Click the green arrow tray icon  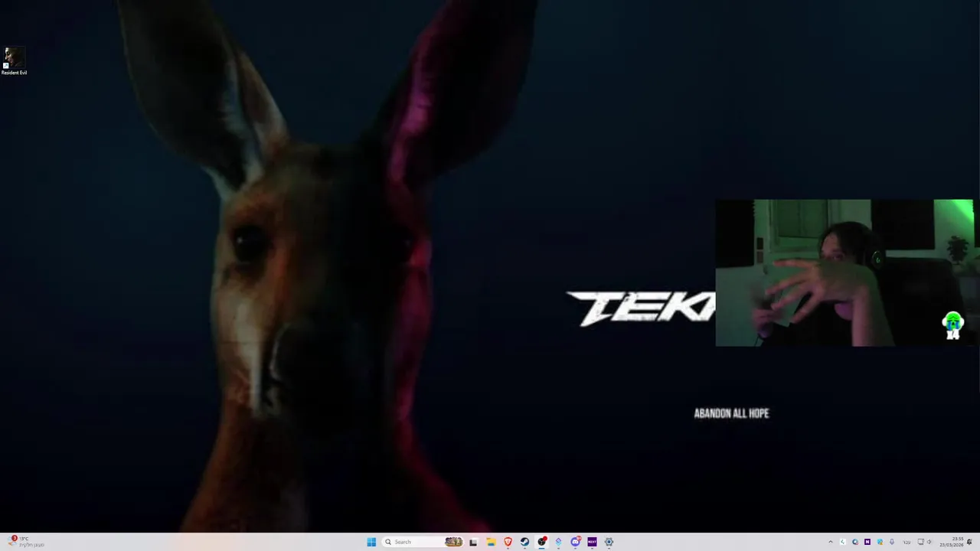click(x=843, y=542)
